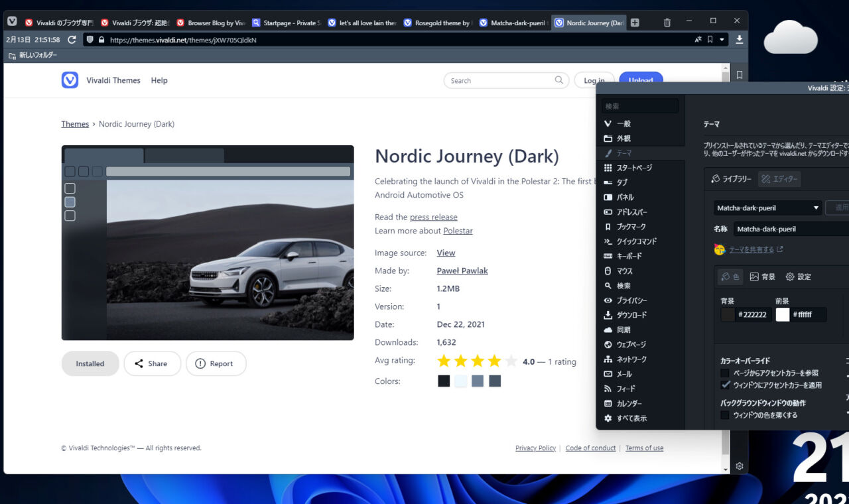
Task: Click すべて表示 to show all settings
Action: (x=640, y=418)
